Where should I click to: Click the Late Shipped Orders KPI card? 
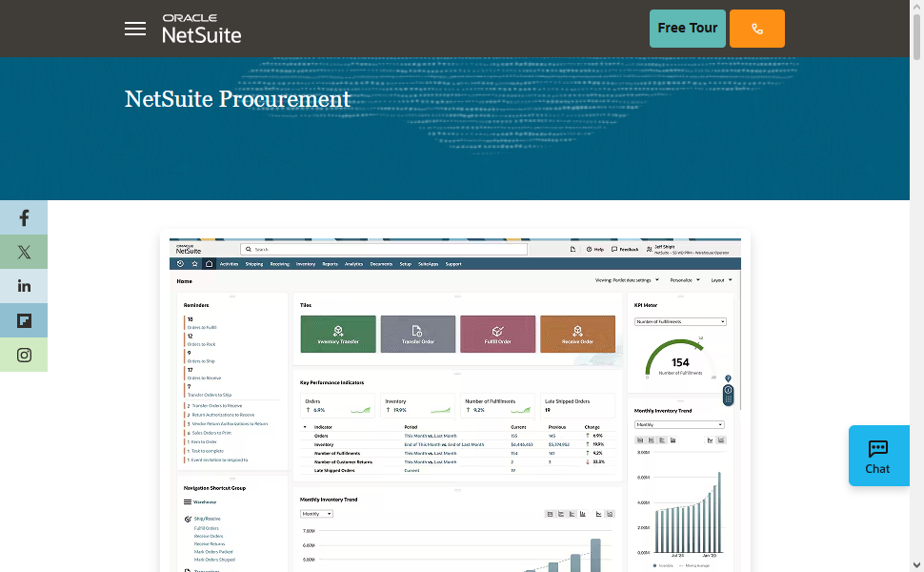(x=577, y=406)
